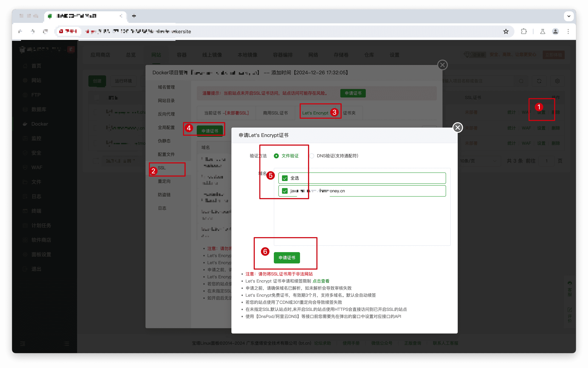Screen dimensions: 588x368
Task: Collapse sidebar with bottom-left menu icon
Action: (x=23, y=343)
